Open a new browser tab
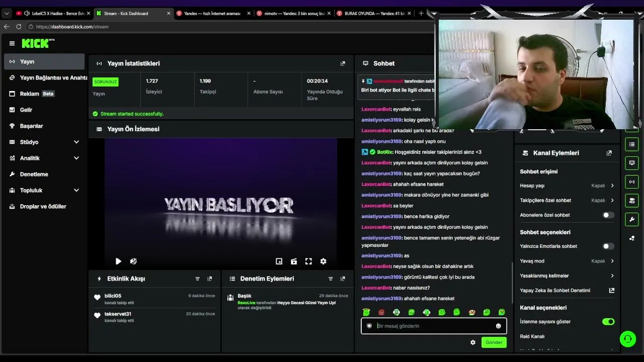The height and width of the screenshot is (362, 644). coord(421,14)
